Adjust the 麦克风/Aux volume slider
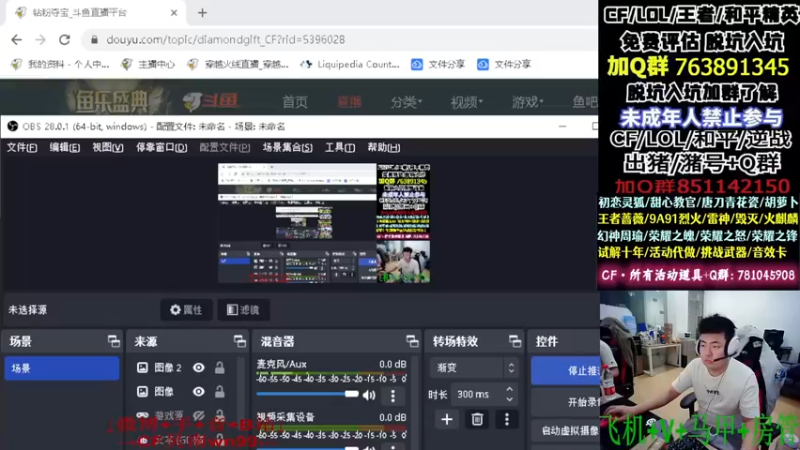 pos(307,394)
